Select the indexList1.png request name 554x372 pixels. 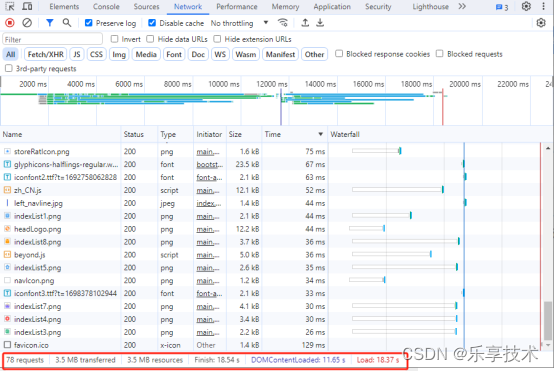37,216
